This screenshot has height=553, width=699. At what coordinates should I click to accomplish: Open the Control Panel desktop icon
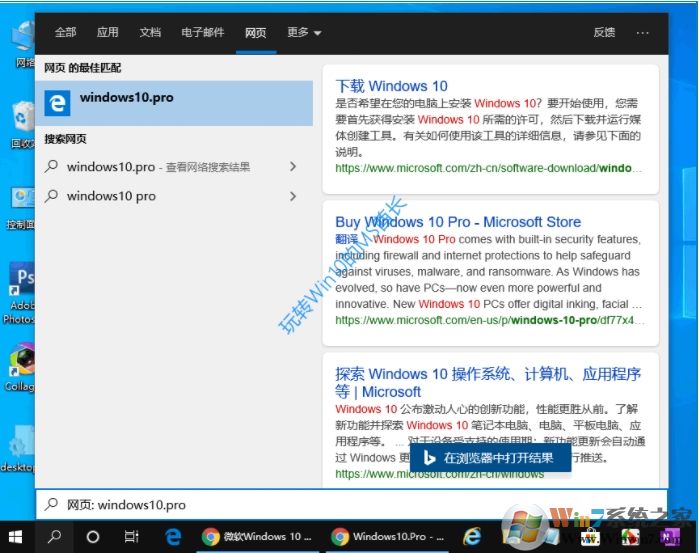pos(21,208)
